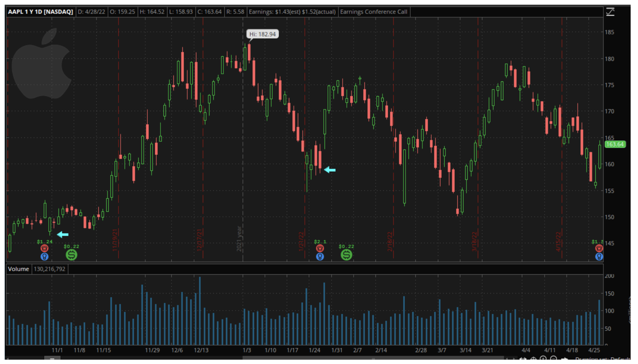Click the red phone icon at the chart's right edge
This screenshot has height=364, width=638.
(x=599, y=248)
